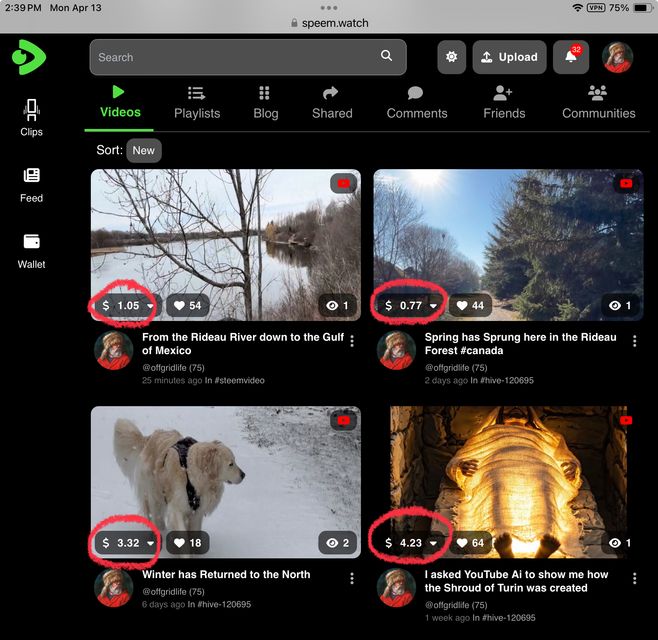The image size is (658, 640).
Task: Open notifications bell with 32 badge
Action: 571,57
